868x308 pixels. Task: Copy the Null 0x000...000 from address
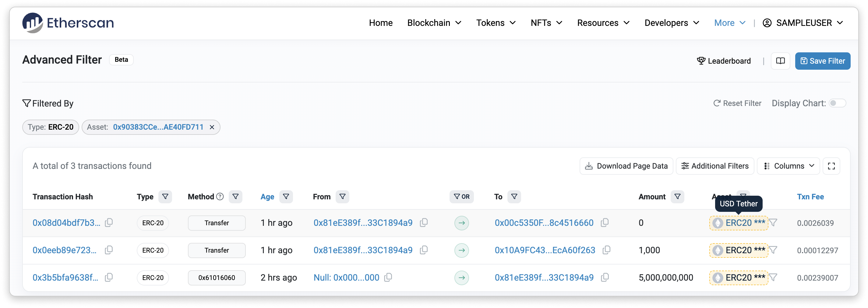point(388,277)
